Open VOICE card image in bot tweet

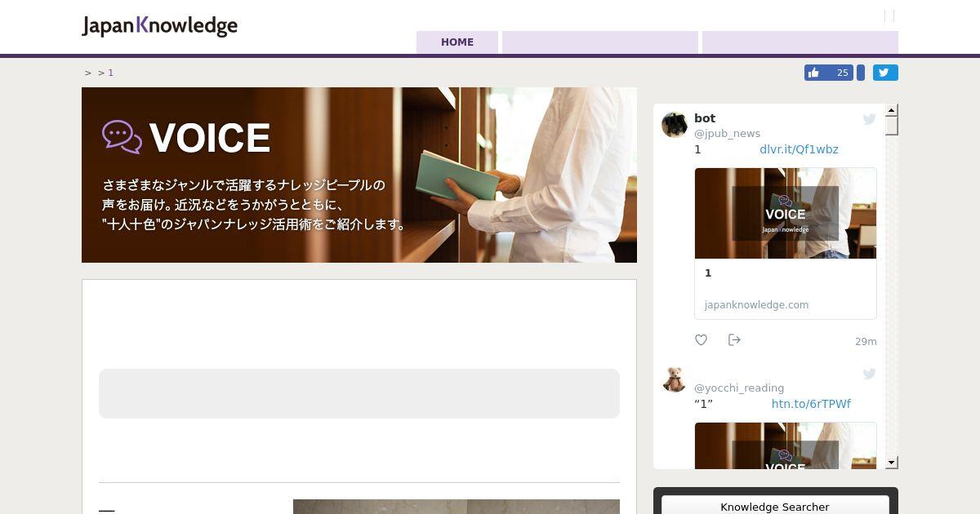[x=786, y=214]
